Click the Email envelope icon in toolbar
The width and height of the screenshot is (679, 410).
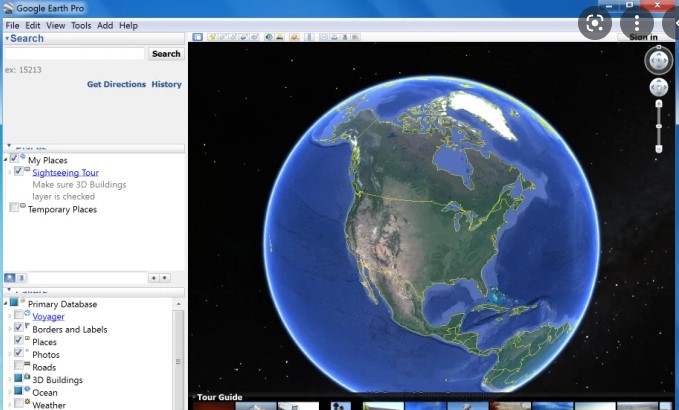[324, 37]
